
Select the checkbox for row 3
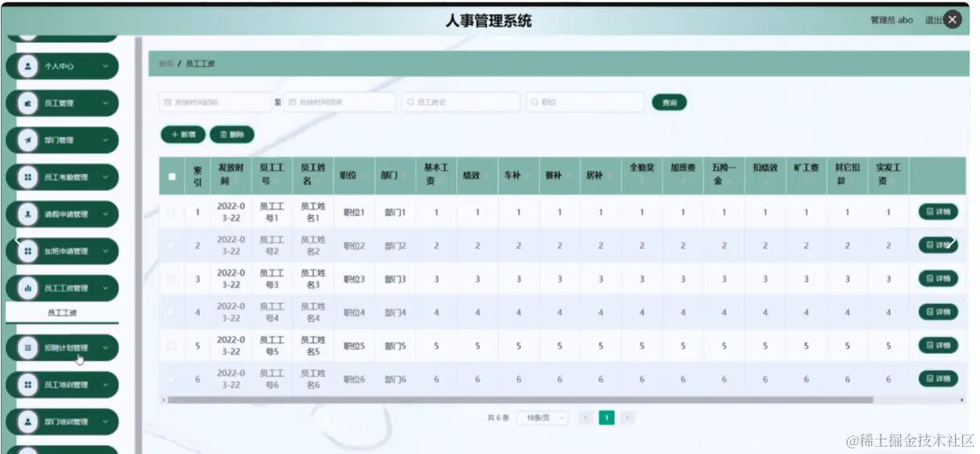(171, 279)
